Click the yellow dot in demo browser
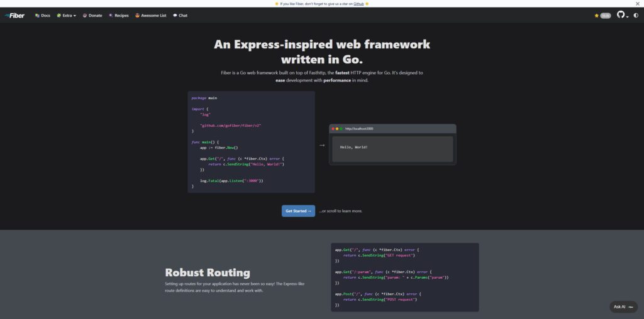Screen dimensions: 644x319 tap(336, 128)
